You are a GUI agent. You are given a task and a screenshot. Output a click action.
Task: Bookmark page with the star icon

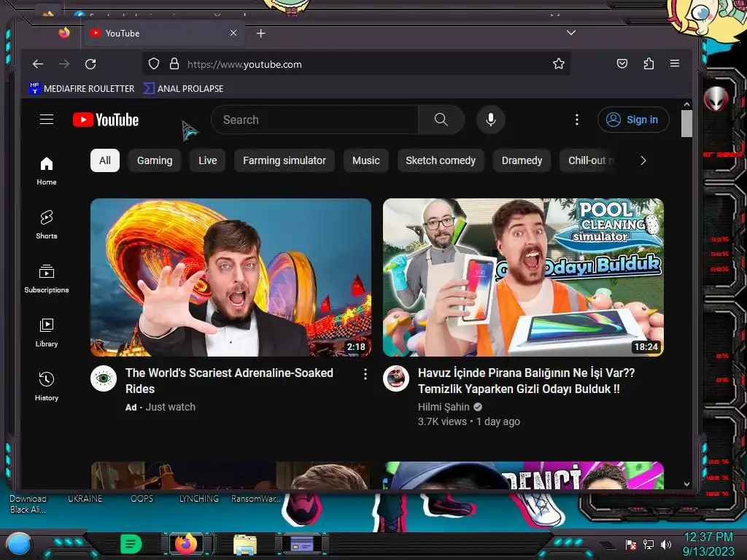coord(558,64)
